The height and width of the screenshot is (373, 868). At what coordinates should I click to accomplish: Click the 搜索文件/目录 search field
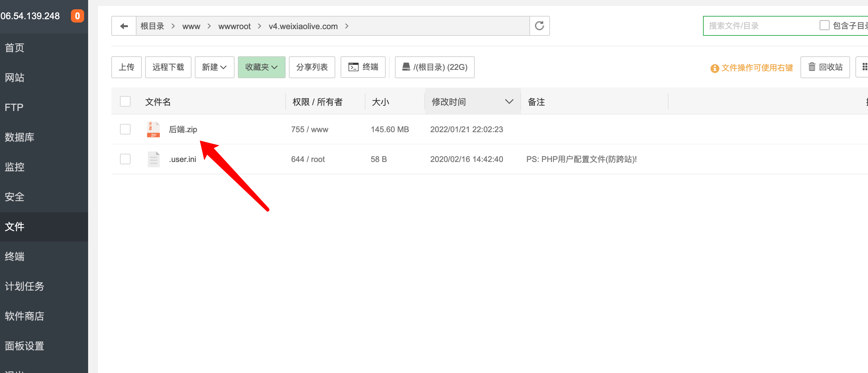(x=758, y=26)
